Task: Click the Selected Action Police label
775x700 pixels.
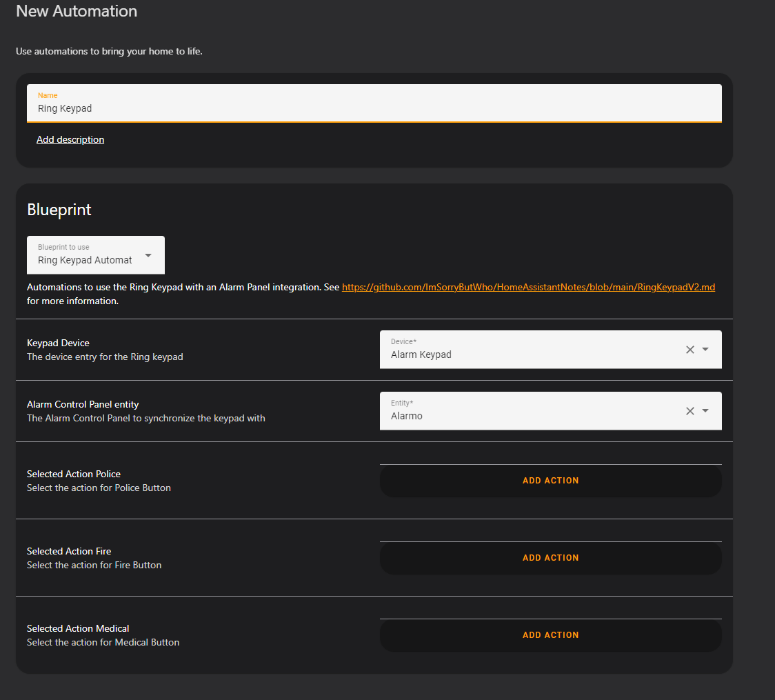Action: click(74, 474)
